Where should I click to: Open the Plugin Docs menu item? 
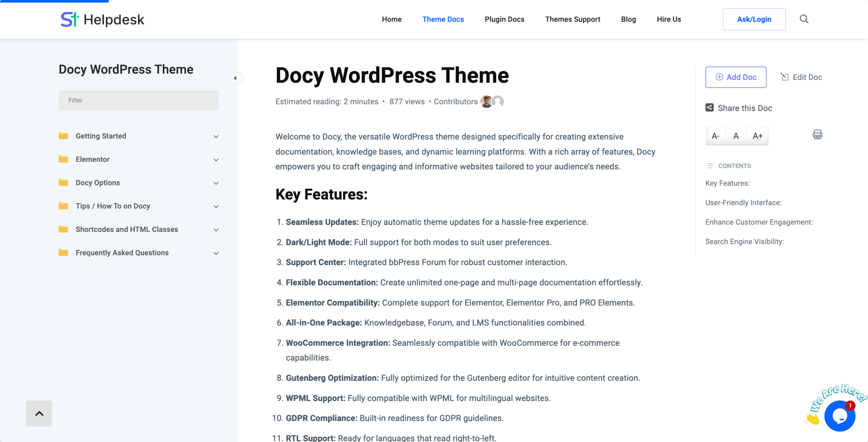click(x=504, y=19)
